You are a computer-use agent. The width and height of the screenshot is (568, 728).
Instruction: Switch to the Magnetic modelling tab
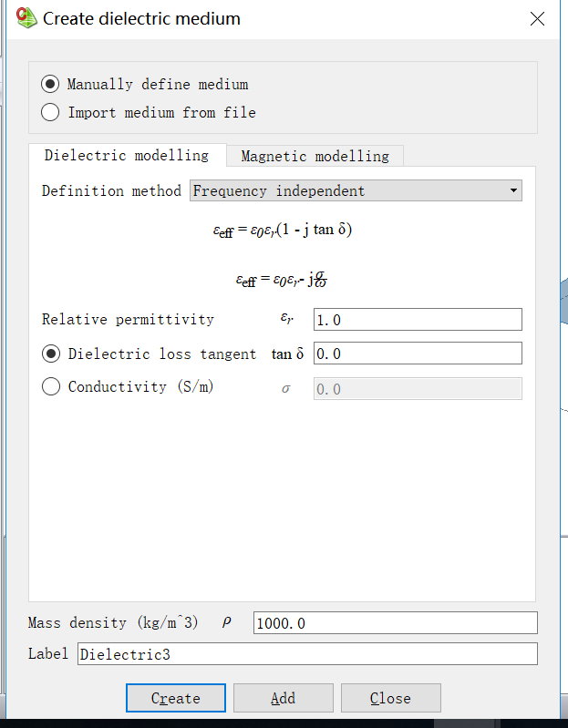(315, 157)
